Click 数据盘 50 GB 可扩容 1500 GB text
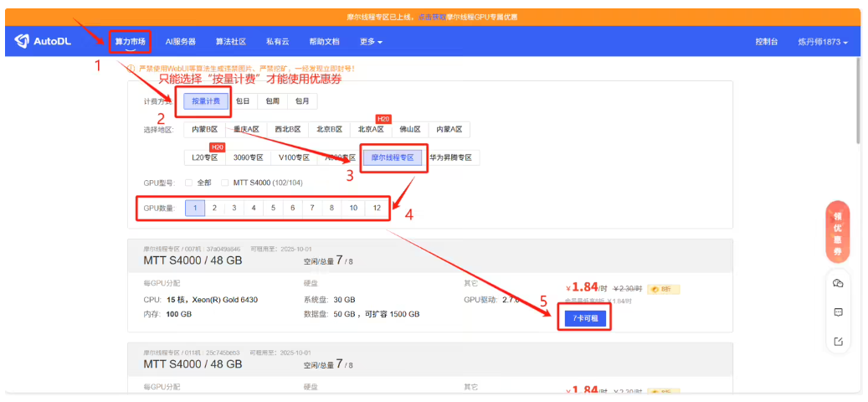 coord(376,314)
